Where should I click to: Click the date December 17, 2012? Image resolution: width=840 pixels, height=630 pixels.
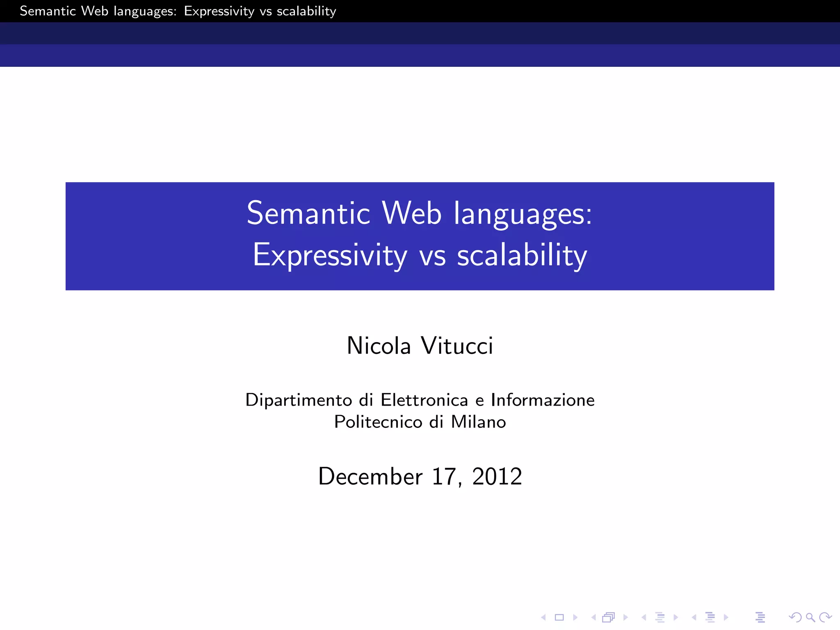point(420,476)
